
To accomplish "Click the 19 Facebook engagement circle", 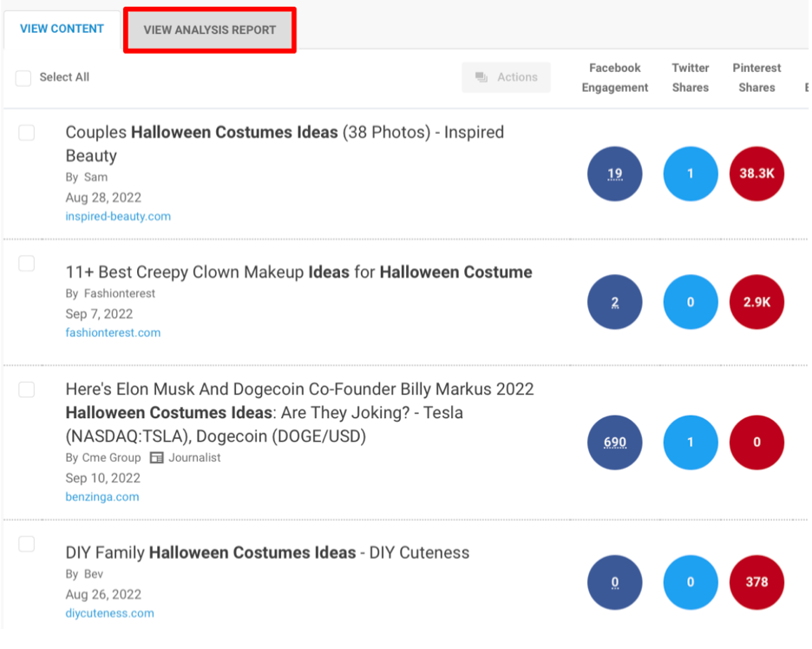I will click(x=615, y=174).
